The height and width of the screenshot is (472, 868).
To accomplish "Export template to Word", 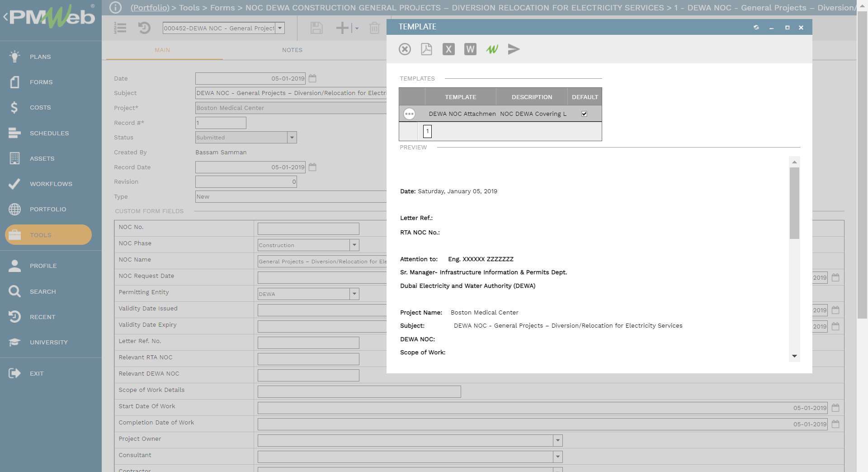I will [x=470, y=49].
